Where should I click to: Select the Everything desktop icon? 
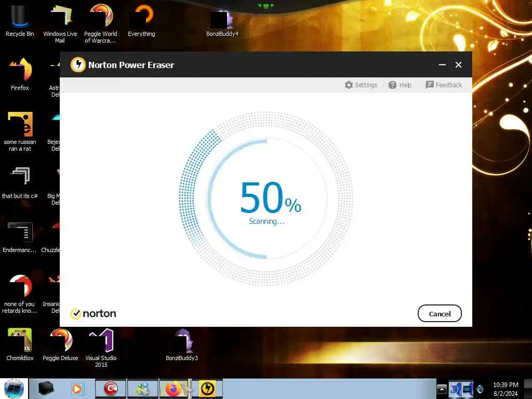pos(141,21)
